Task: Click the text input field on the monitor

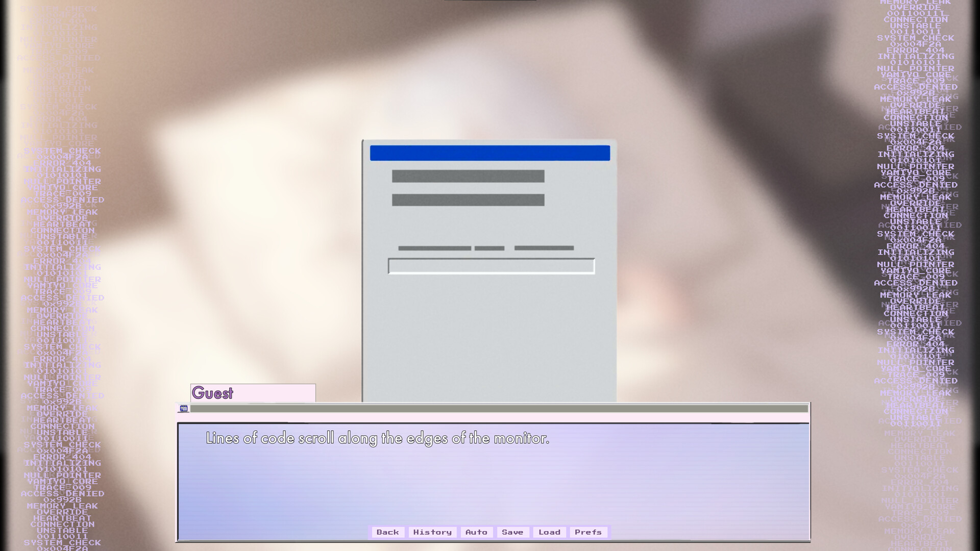Action: pyautogui.click(x=492, y=265)
